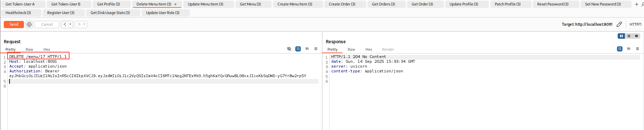Click response 'content-type: application/json' line

tap(367, 71)
